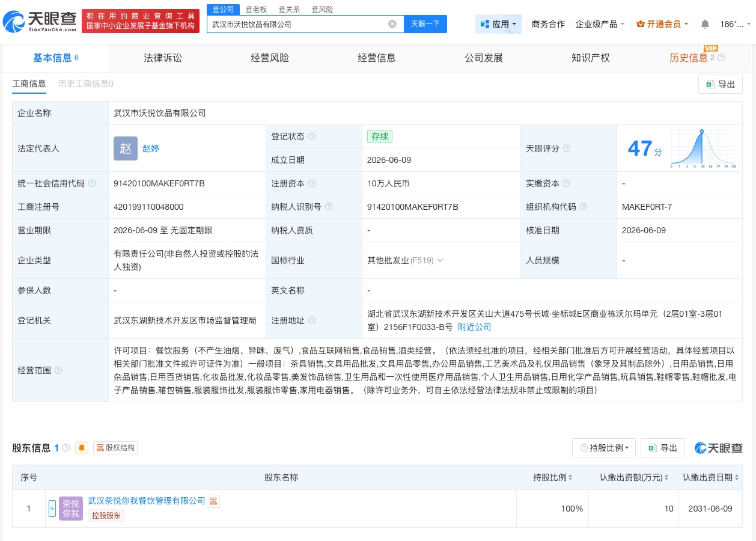Select the 工商信息 sub-tab

[x=29, y=84]
